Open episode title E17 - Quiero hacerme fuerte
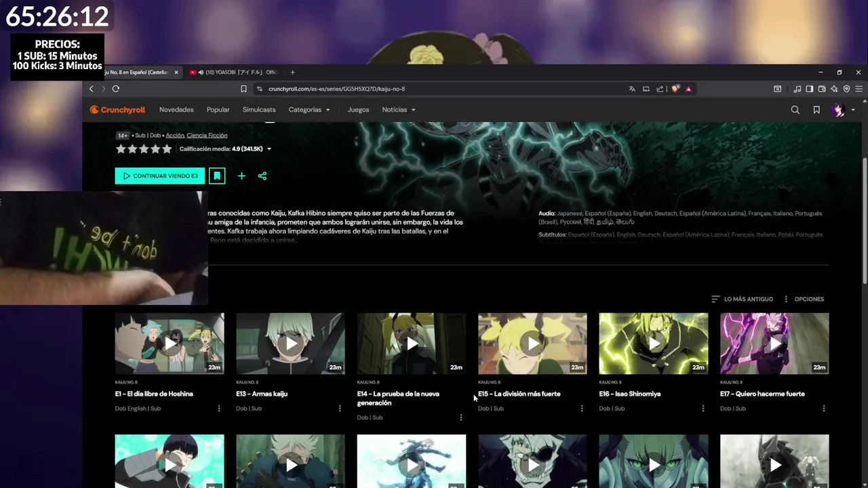The image size is (868, 488). click(762, 394)
